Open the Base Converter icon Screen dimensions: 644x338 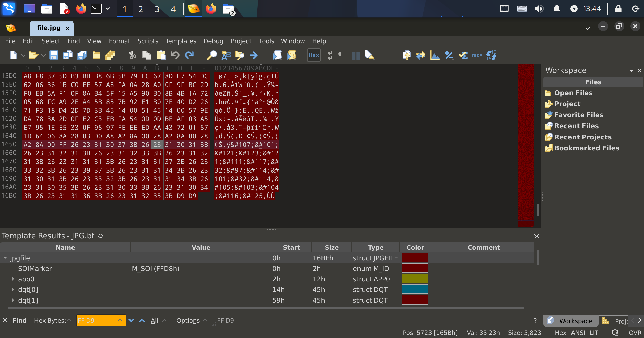coord(491,55)
